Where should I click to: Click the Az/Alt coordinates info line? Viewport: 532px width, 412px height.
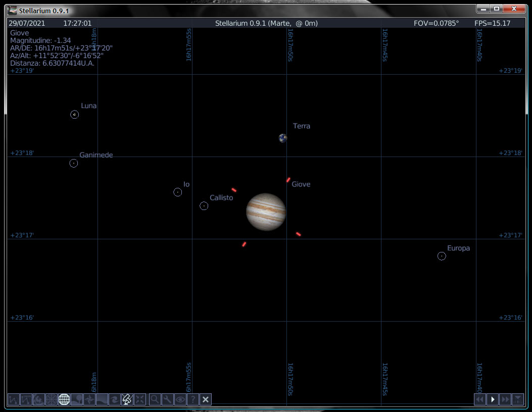click(x=57, y=56)
